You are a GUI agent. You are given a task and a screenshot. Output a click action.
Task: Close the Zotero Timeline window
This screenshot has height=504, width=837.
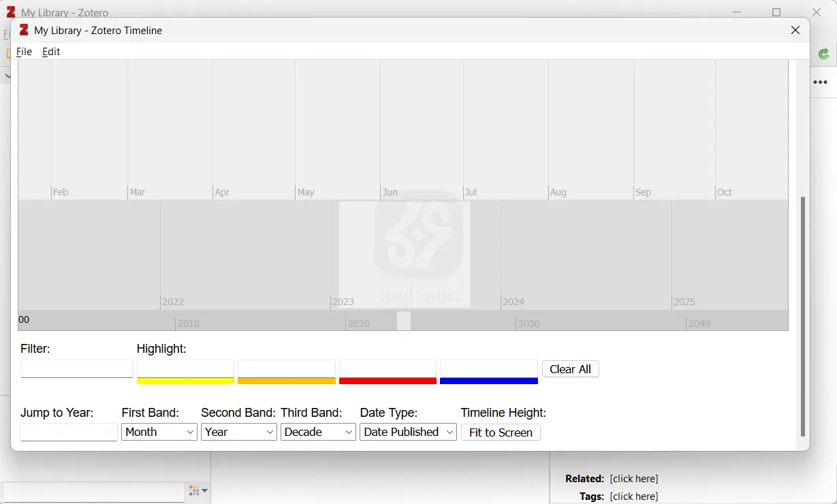[795, 30]
